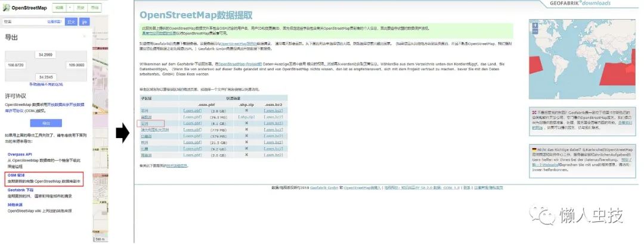Image resolution: width=644 pixels, height=244 pixels.
Task: Download the .osm.pbf file sized 379 MB
Action: [x=193, y=135]
